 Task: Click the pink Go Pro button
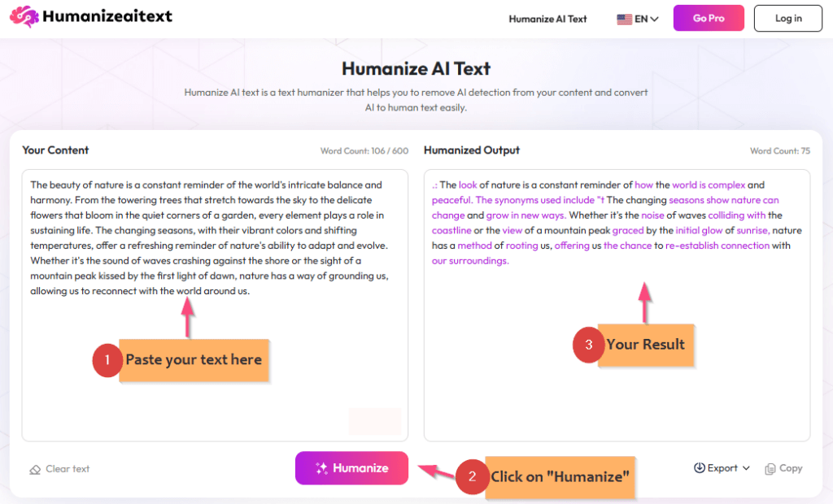coord(708,17)
